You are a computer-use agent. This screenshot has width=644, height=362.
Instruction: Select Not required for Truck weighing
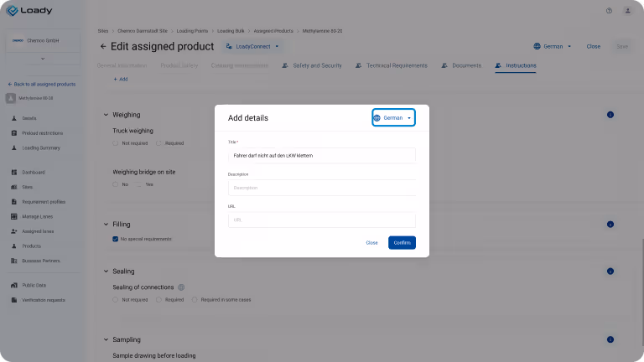116,143
